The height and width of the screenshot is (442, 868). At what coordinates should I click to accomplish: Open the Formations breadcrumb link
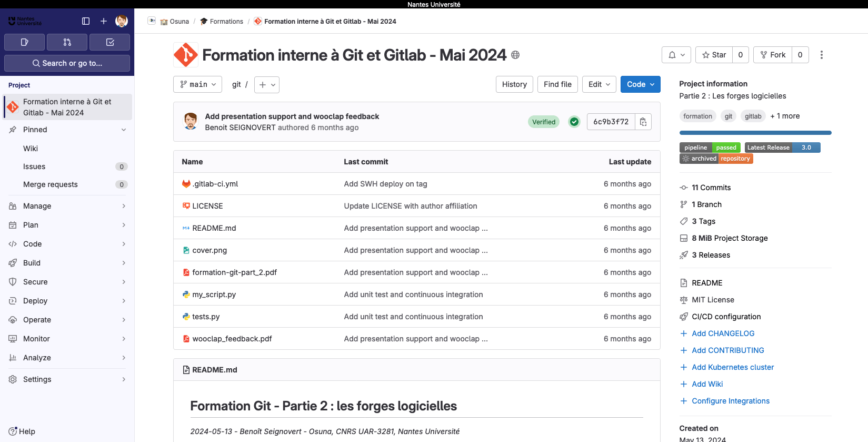click(x=222, y=22)
